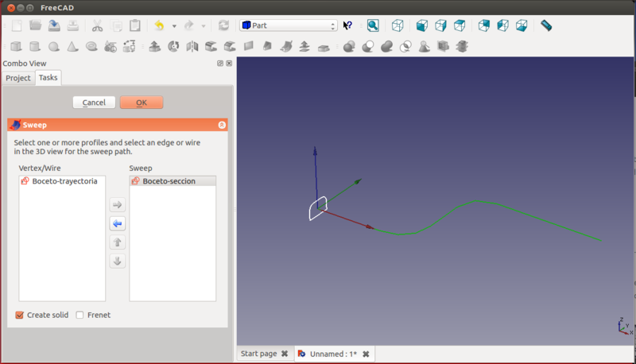This screenshot has height=364, width=636.
Task: Close the Unnamed : 1* document tab
Action: (366, 354)
